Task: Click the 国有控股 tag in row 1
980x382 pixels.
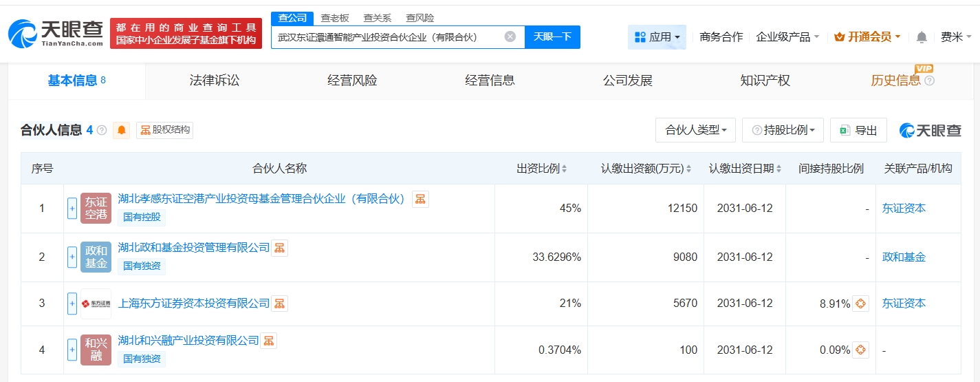Action: 142,217
